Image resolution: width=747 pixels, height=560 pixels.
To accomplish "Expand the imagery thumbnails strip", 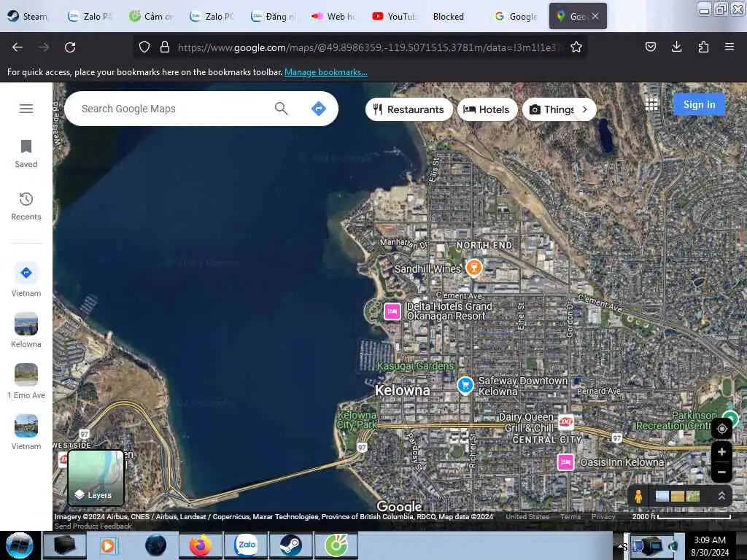I will click(x=721, y=496).
